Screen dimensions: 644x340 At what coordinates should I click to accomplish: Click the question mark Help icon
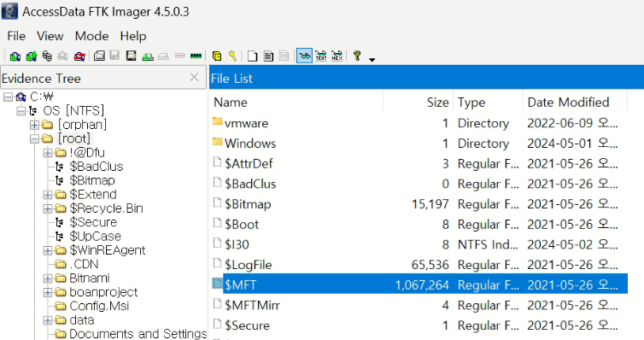pyautogui.click(x=357, y=56)
